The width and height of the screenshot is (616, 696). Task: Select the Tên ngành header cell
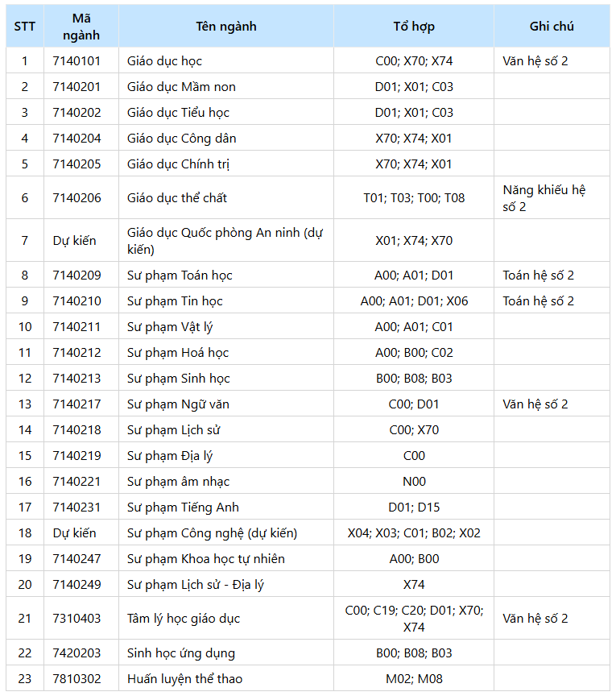click(x=226, y=27)
